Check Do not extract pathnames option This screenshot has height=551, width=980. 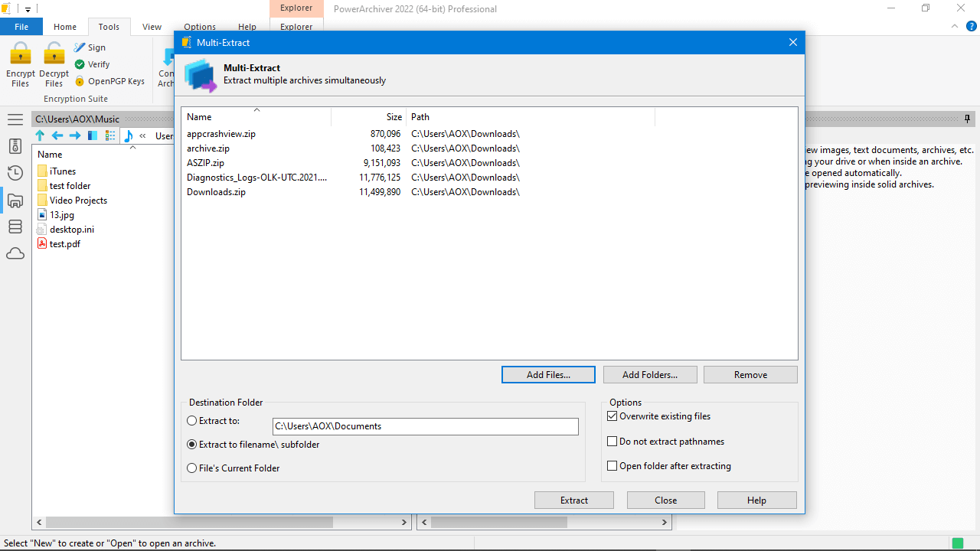coord(612,441)
